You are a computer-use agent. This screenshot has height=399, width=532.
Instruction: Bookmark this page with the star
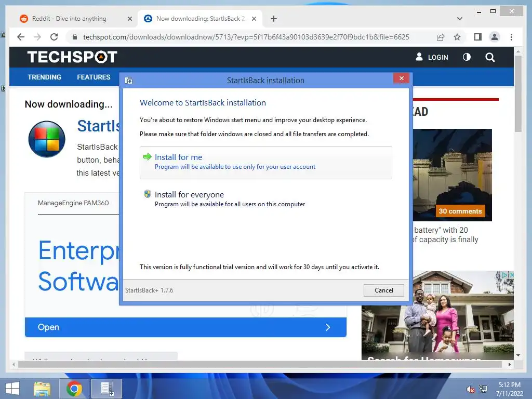(x=457, y=37)
